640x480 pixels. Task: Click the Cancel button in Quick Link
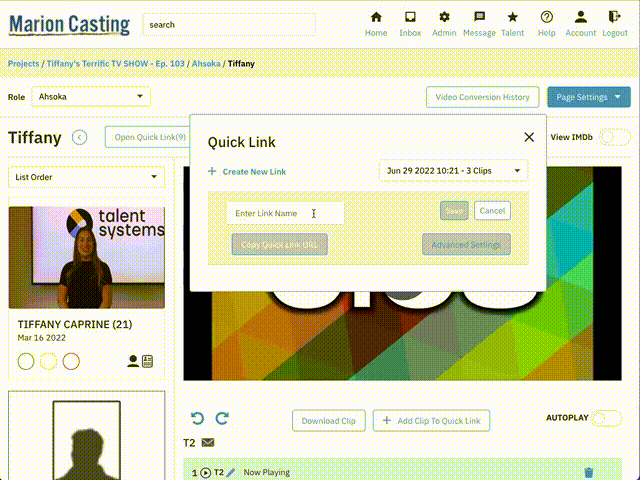[492, 211]
